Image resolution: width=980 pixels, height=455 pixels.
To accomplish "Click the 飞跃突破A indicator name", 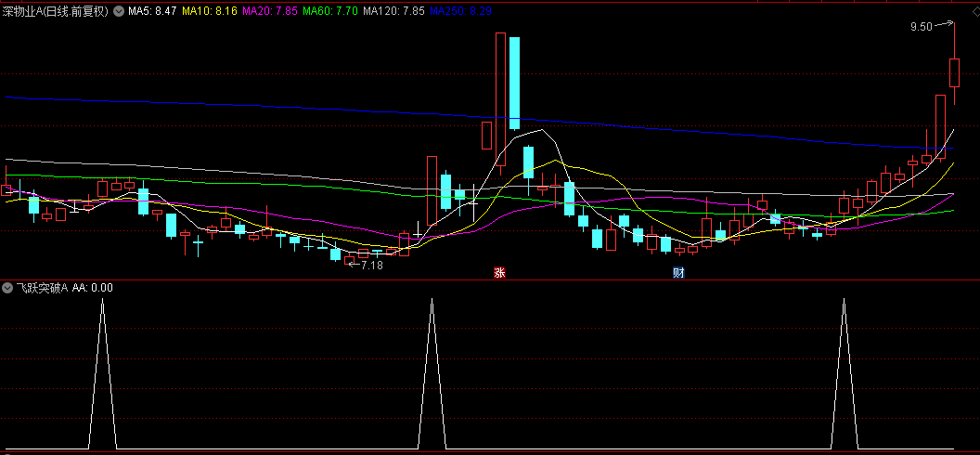I will point(42,288).
